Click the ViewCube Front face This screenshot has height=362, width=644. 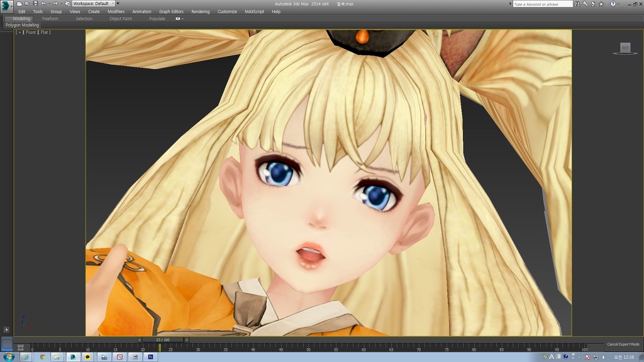(625, 48)
